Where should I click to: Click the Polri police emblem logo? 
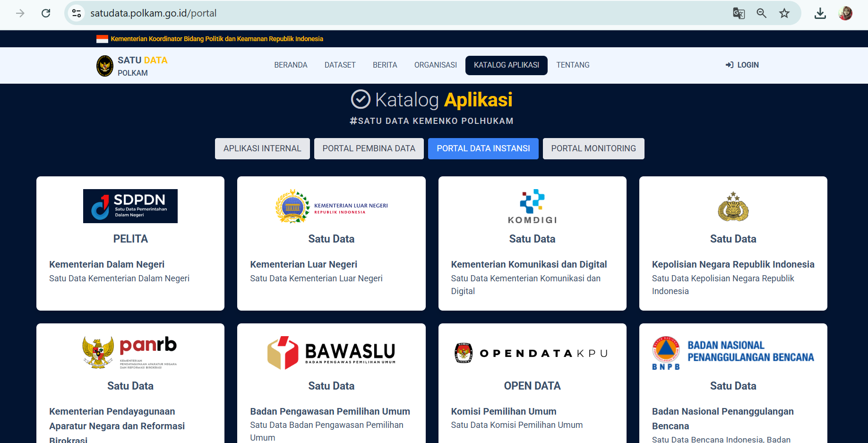[x=733, y=207]
